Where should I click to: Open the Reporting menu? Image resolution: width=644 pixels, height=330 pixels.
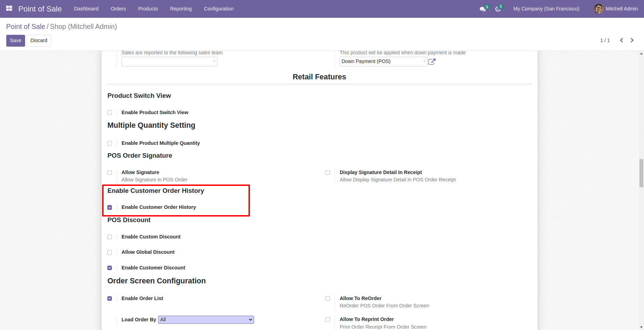pos(181,9)
